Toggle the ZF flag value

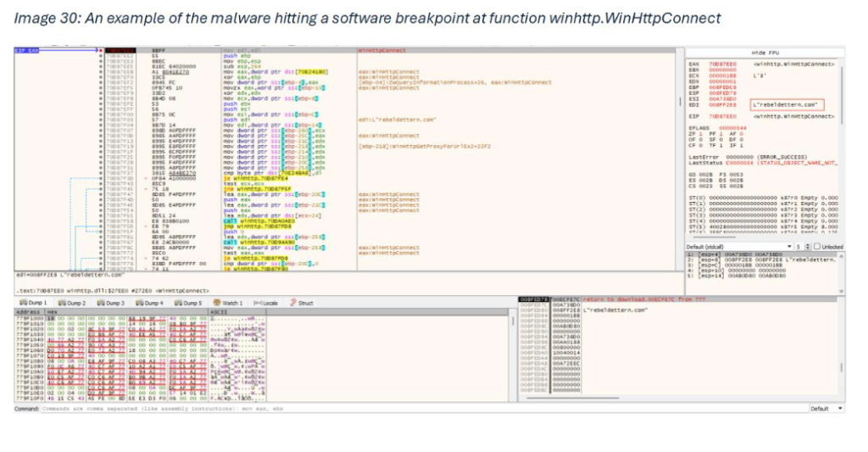tap(703, 133)
